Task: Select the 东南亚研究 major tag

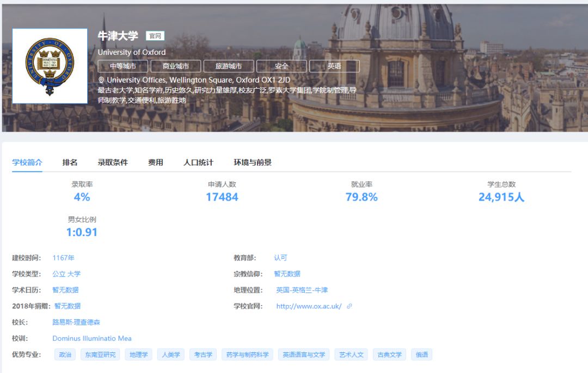Action: pos(100,355)
